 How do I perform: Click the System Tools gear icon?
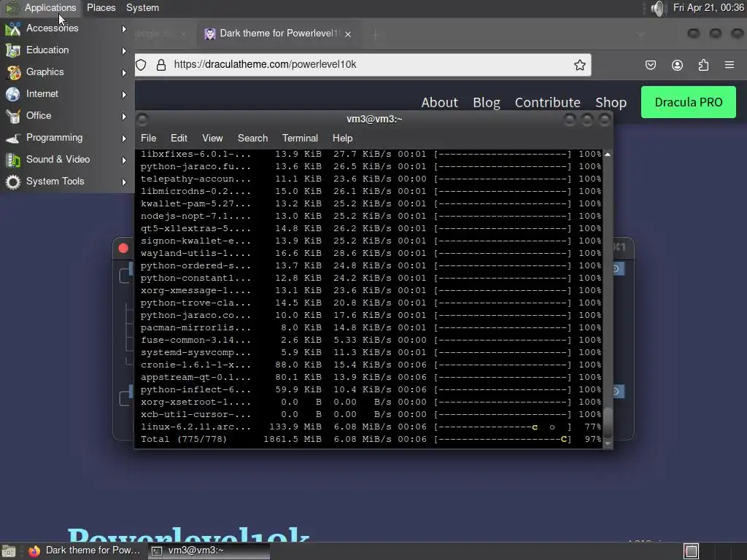(13, 182)
